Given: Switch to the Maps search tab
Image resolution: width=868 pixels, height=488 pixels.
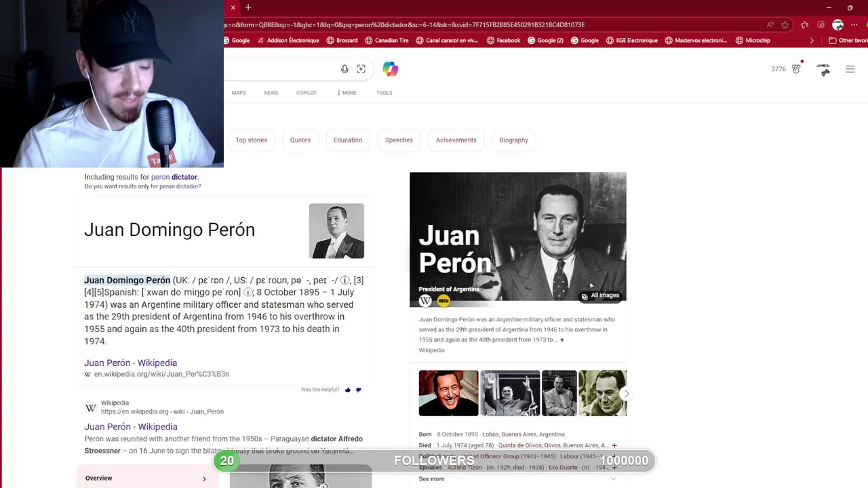Looking at the screenshot, I should [239, 93].
